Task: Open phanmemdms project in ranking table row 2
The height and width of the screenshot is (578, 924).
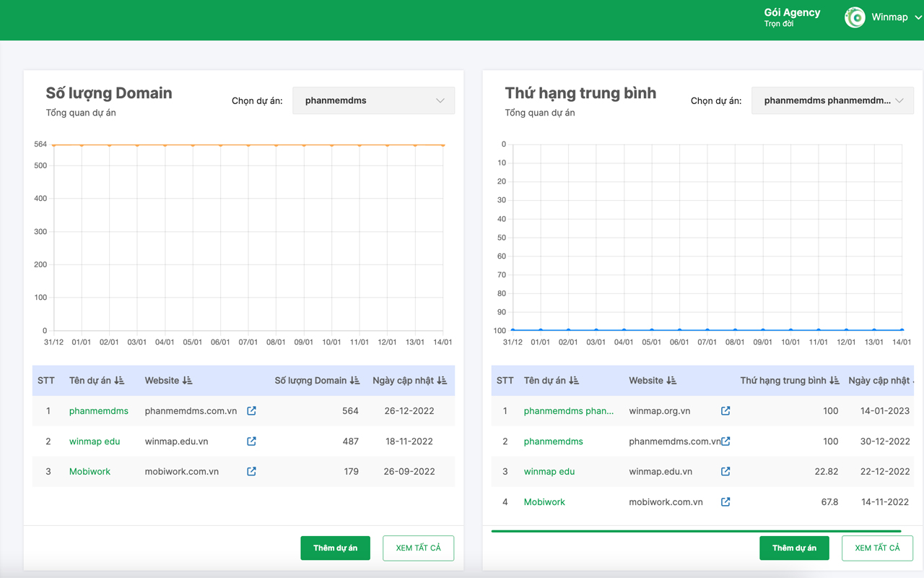Action: [x=554, y=441]
